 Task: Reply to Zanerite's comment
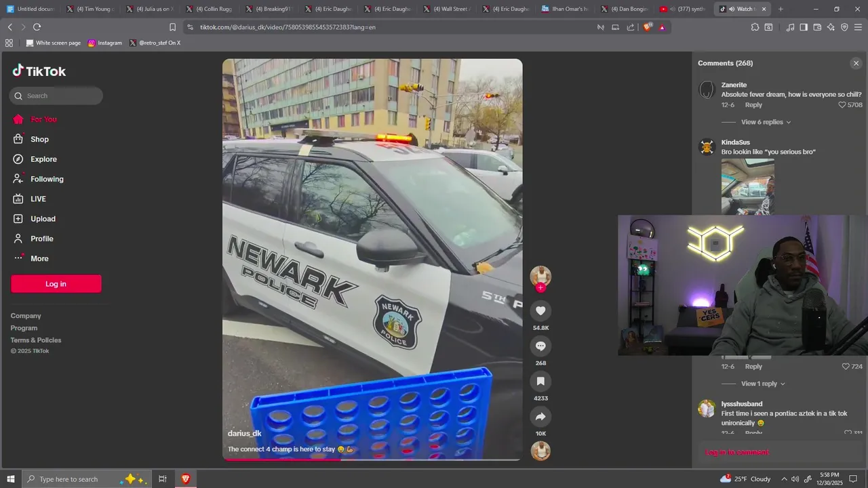[753, 105]
